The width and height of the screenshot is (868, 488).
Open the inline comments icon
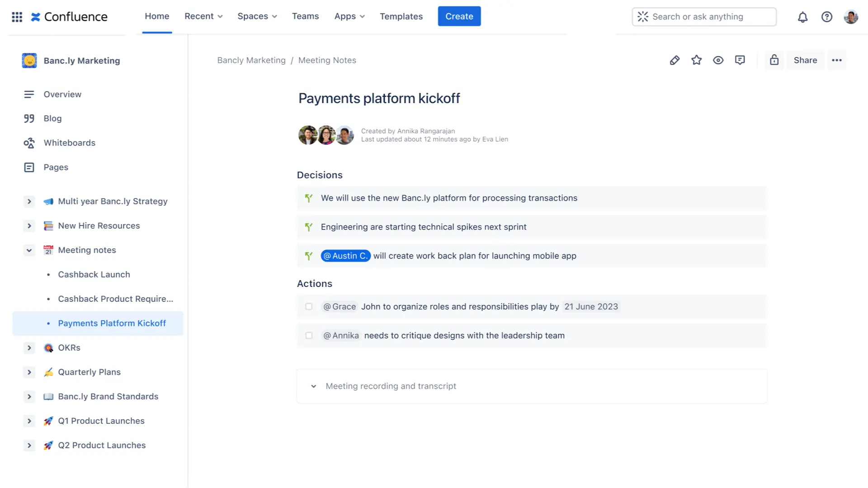(x=740, y=60)
